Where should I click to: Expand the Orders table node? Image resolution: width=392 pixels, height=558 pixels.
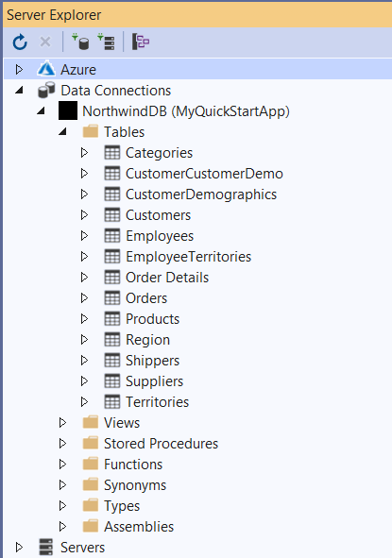click(x=84, y=297)
